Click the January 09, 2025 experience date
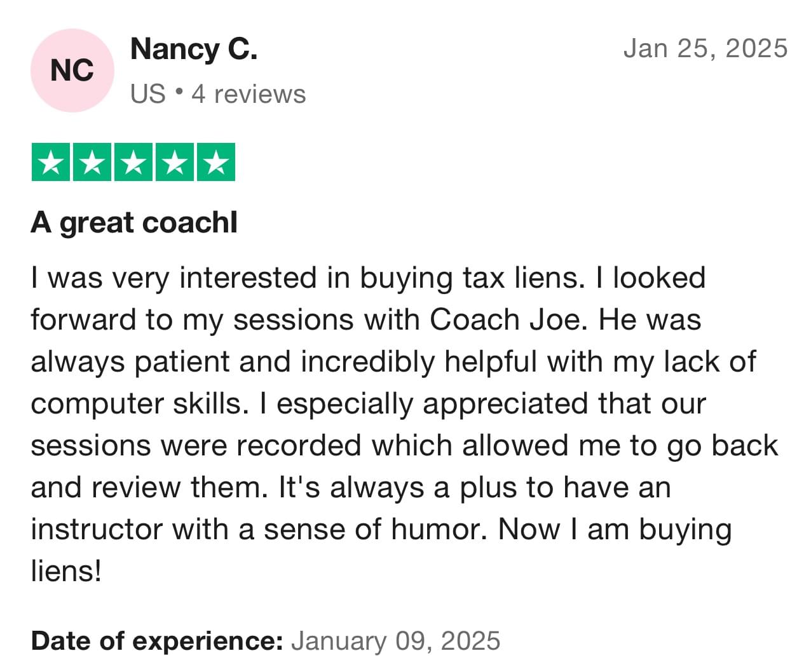Viewport: 804px width, 672px height. click(395, 641)
